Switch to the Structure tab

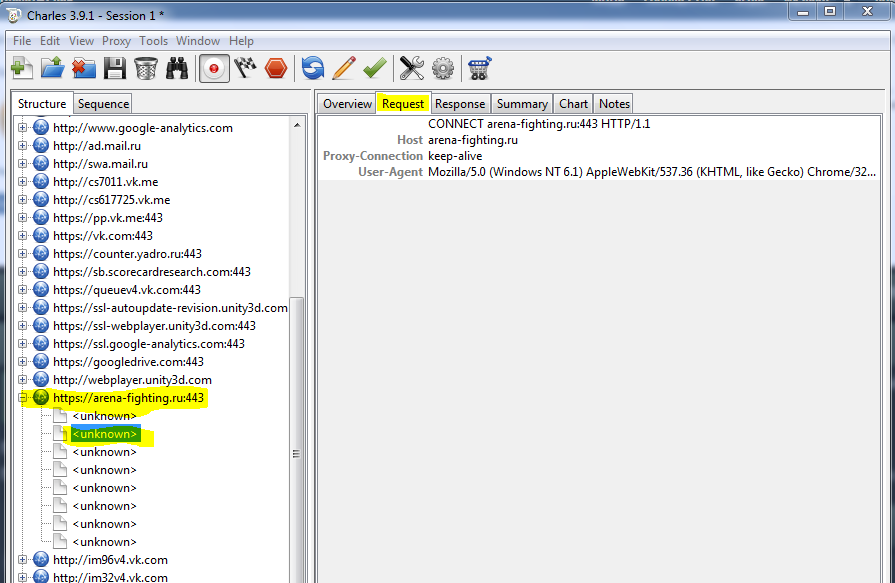[42, 104]
